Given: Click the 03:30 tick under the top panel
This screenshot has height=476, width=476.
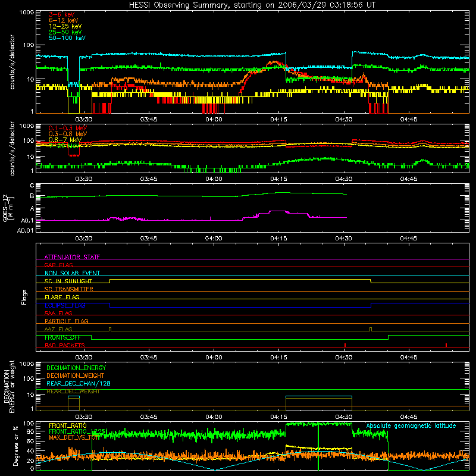Looking at the screenshot, I should [84, 120].
